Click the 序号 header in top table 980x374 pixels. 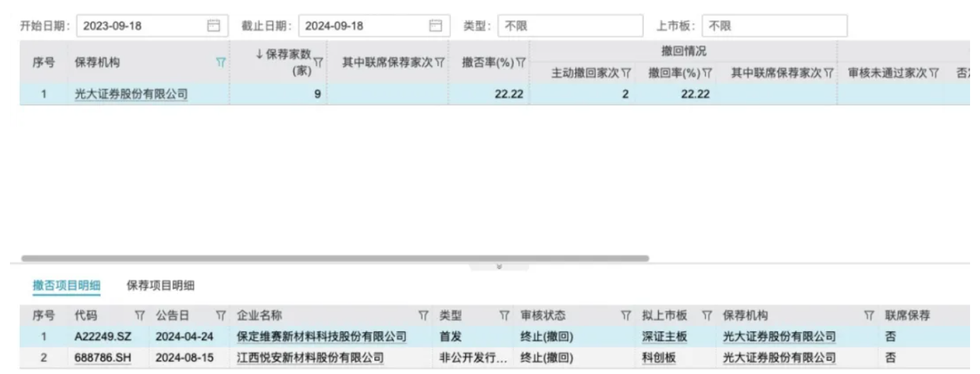(43, 62)
